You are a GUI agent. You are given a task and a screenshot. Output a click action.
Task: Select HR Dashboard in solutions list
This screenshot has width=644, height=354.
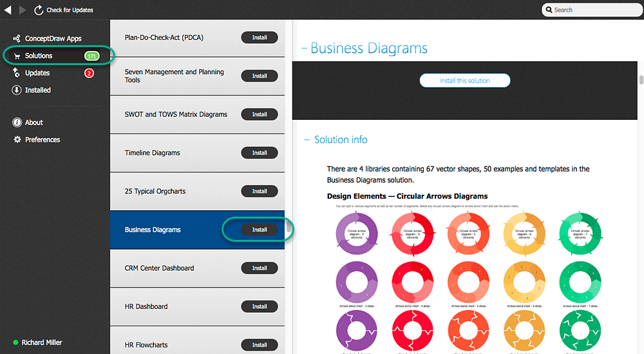coord(146,306)
